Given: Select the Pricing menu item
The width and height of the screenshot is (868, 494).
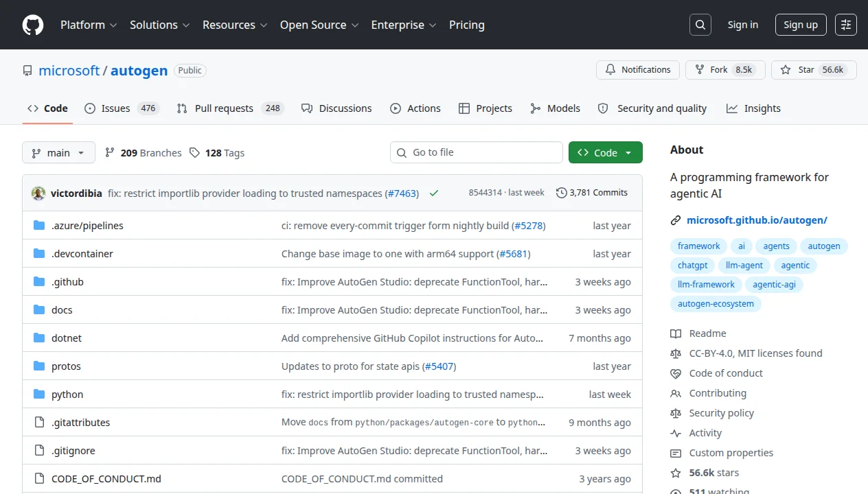Looking at the screenshot, I should click(466, 25).
